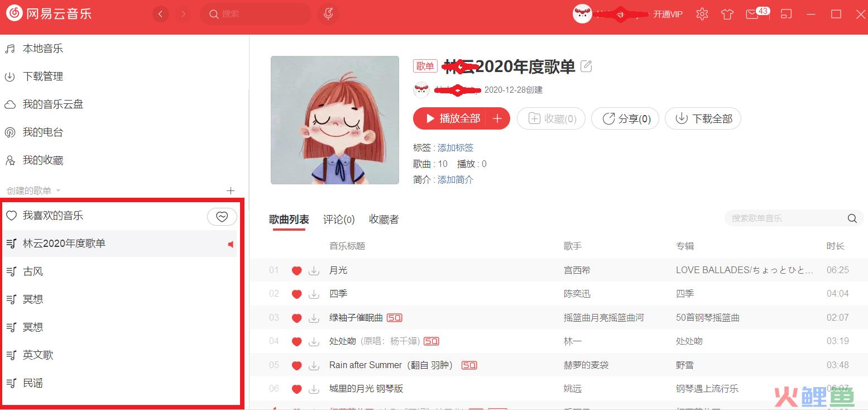
Task: Click the edit pencil beside playlist title
Action: pyautogui.click(x=586, y=66)
